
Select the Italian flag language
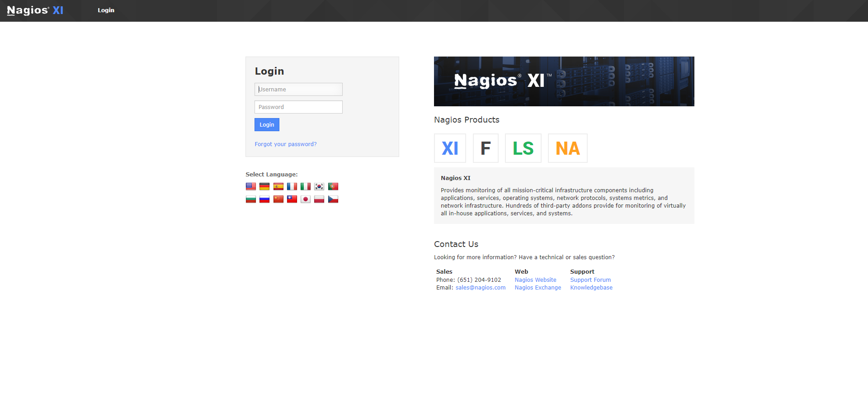coord(306,186)
